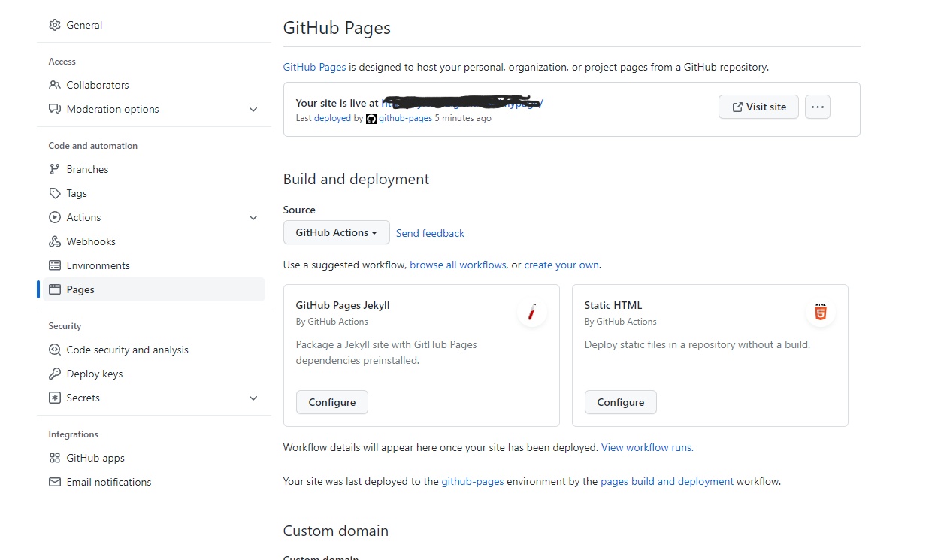Configure the GitHub Pages Jekyll workflow

pyautogui.click(x=332, y=402)
